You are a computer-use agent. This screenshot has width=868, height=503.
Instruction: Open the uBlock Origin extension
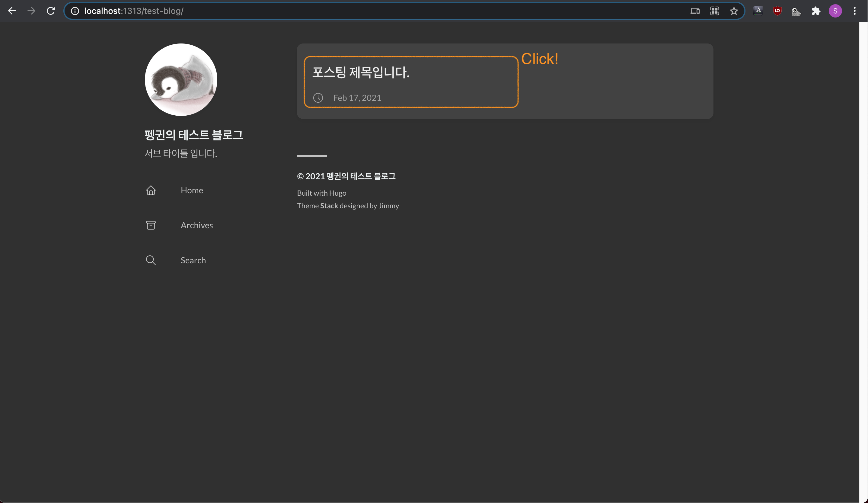pos(777,11)
